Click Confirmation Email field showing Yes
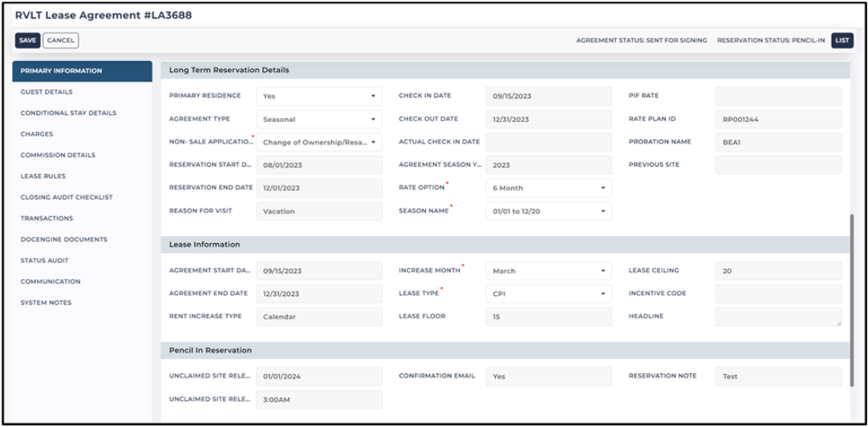The height and width of the screenshot is (427, 868). (550, 376)
